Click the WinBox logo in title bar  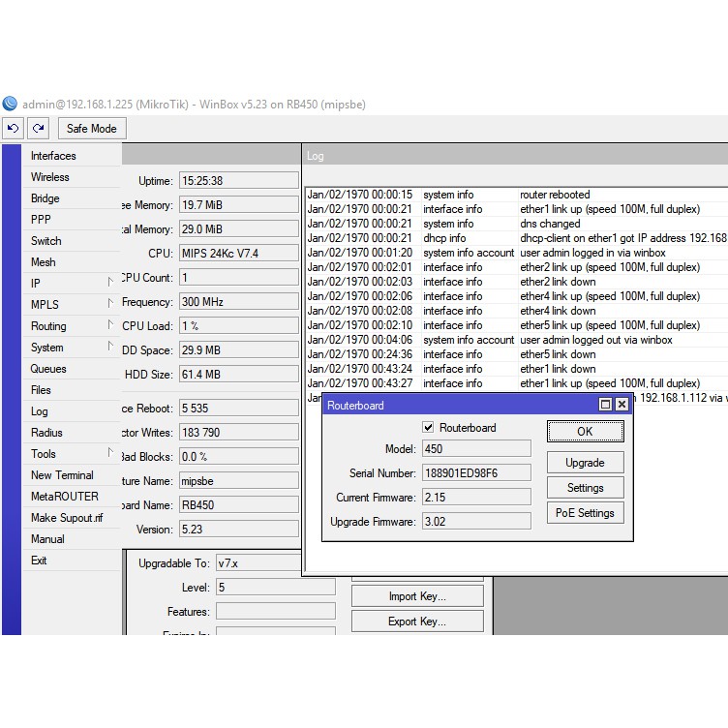(10, 104)
